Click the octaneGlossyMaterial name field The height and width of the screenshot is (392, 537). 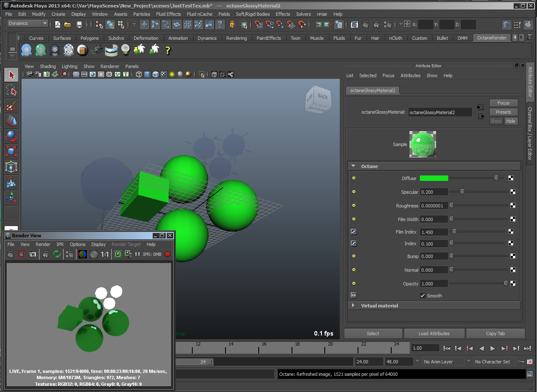click(x=440, y=112)
